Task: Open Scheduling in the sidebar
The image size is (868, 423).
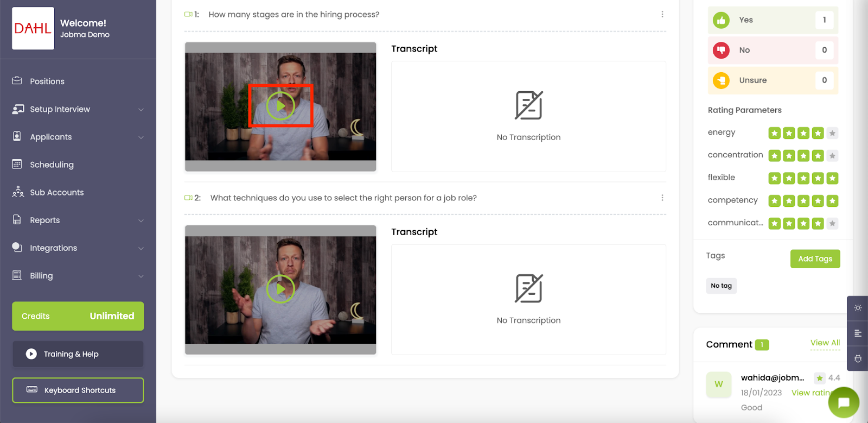Action: (x=52, y=165)
